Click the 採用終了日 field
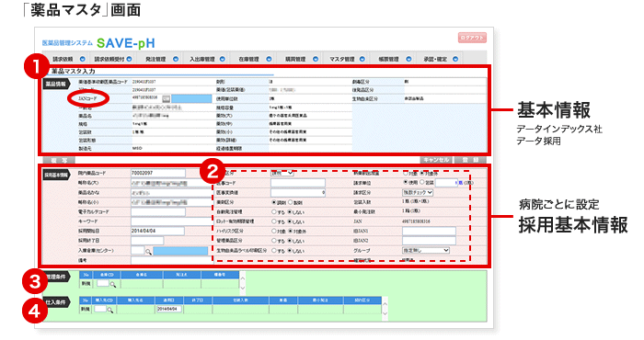Image resolution: width=644 pixels, height=340 pixels. [147, 241]
